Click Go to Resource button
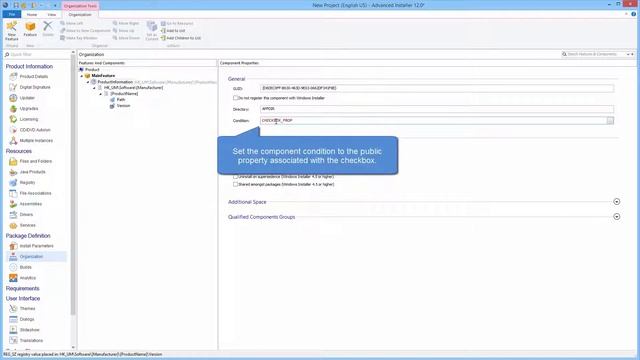This screenshot has height=360, width=640. (x=177, y=24)
